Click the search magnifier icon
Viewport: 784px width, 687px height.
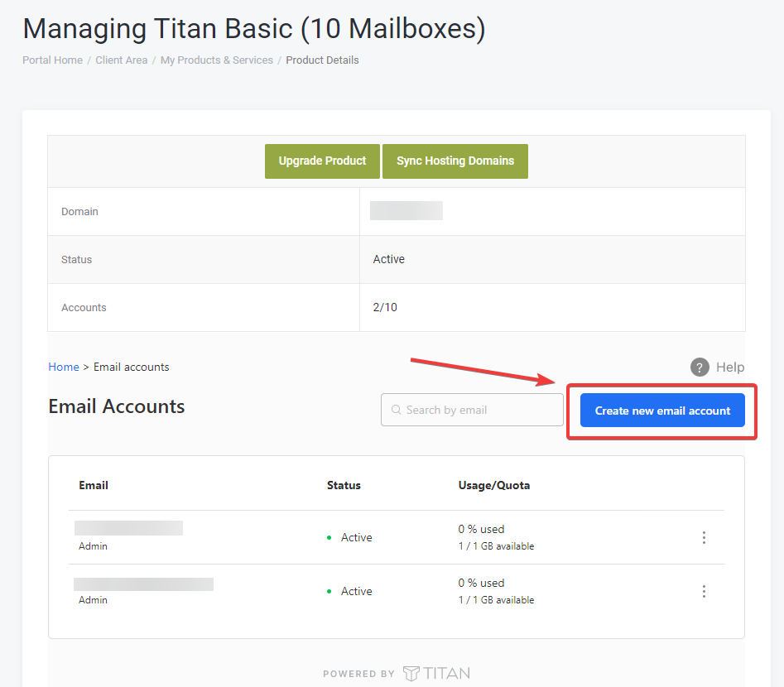pyautogui.click(x=396, y=410)
